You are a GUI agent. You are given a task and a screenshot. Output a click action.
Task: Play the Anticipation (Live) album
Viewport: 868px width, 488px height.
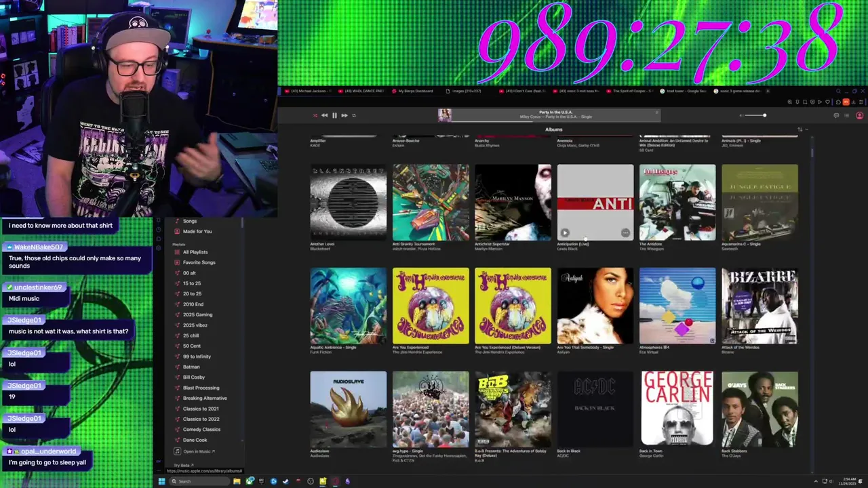[565, 233]
